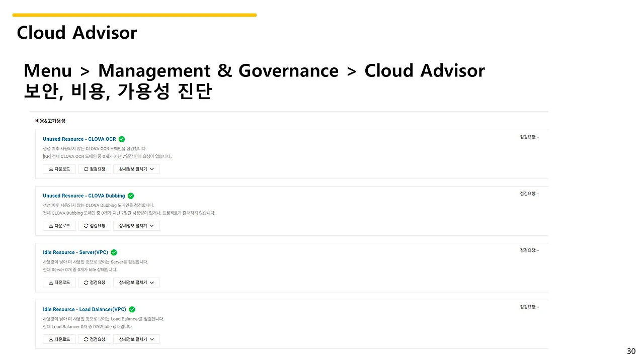Request recheck for Idle Load Balancer(VPC)
Screen dimensions: 644x362
pos(95,339)
